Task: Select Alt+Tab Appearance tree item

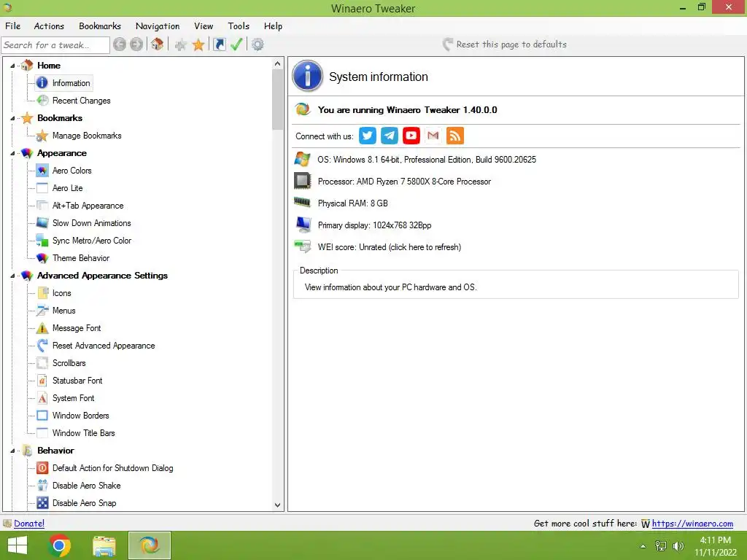Action: click(88, 206)
